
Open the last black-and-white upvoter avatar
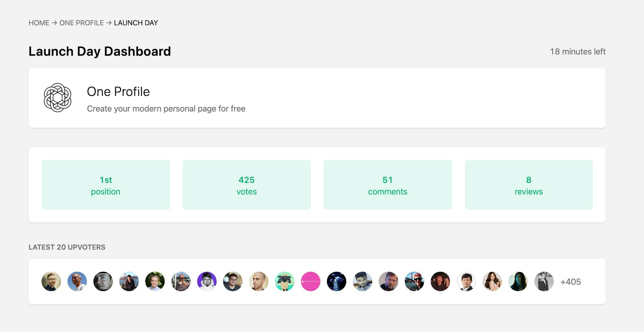tap(544, 281)
